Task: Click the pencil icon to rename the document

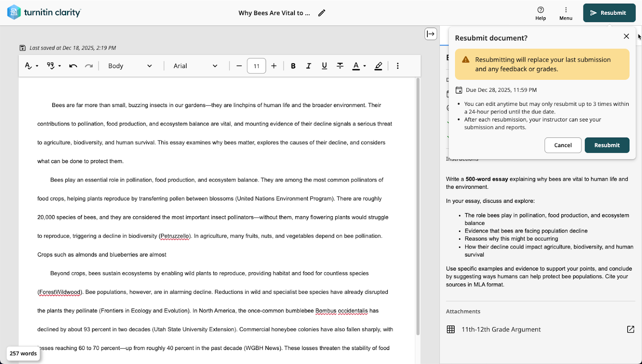Action: (x=321, y=13)
